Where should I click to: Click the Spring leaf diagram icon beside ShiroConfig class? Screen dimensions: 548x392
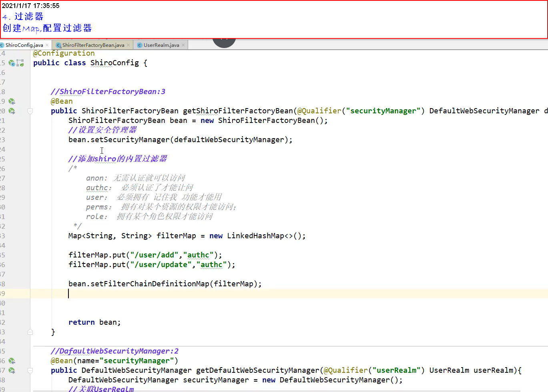tap(20, 63)
